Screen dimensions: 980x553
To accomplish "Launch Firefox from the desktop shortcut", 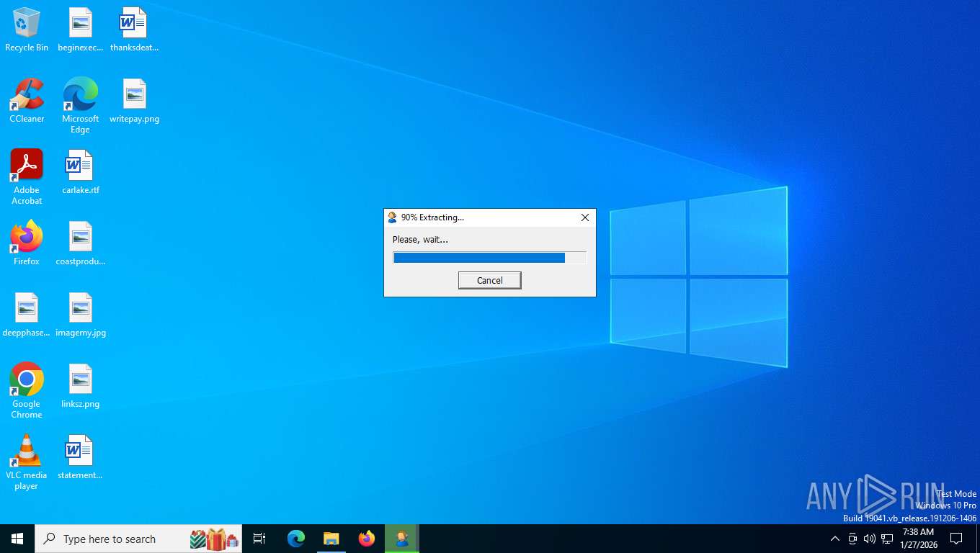I will click(27, 243).
